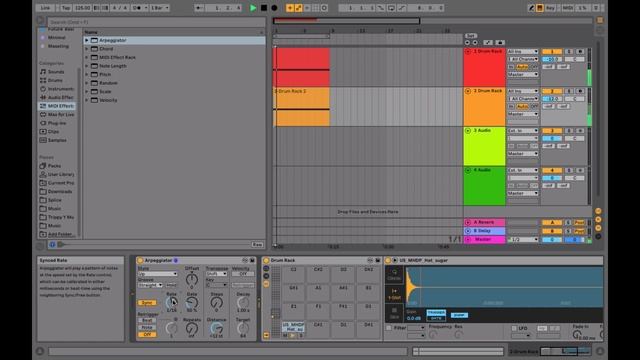
Task: Set Retrigger to Beat in Arpeggiator
Action: coord(147,321)
